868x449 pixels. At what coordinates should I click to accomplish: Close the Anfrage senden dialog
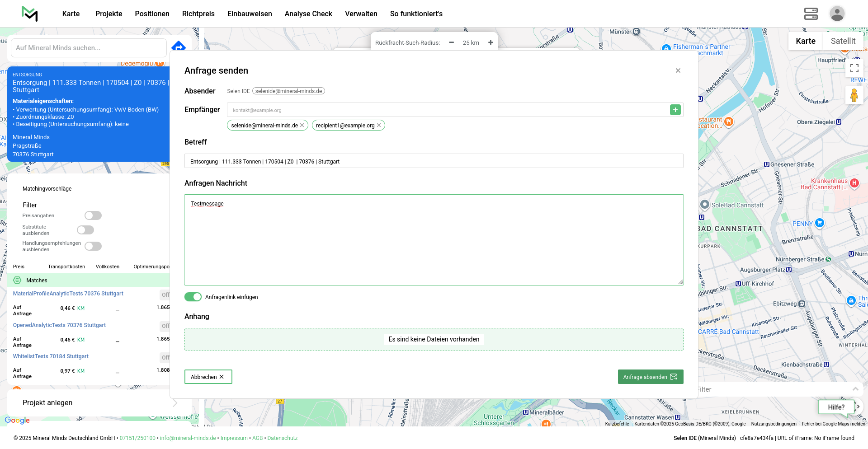[678, 70]
